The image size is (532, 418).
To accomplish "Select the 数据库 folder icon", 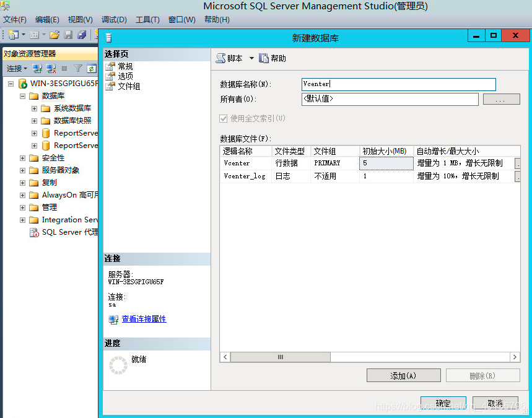I will point(33,96).
